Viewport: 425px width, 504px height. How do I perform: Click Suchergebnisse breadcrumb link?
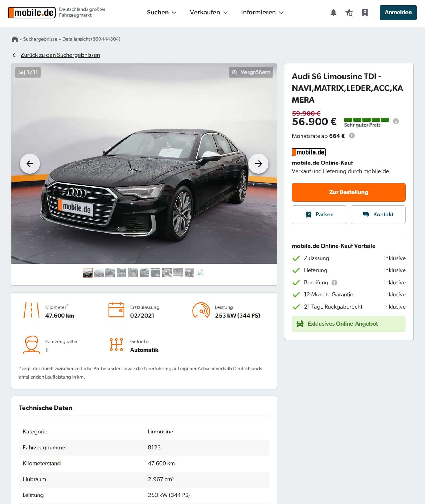(x=40, y=39)
